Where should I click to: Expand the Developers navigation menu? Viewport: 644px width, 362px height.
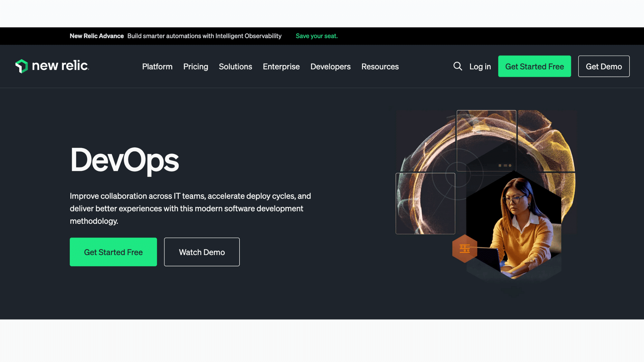pos(330,67)
